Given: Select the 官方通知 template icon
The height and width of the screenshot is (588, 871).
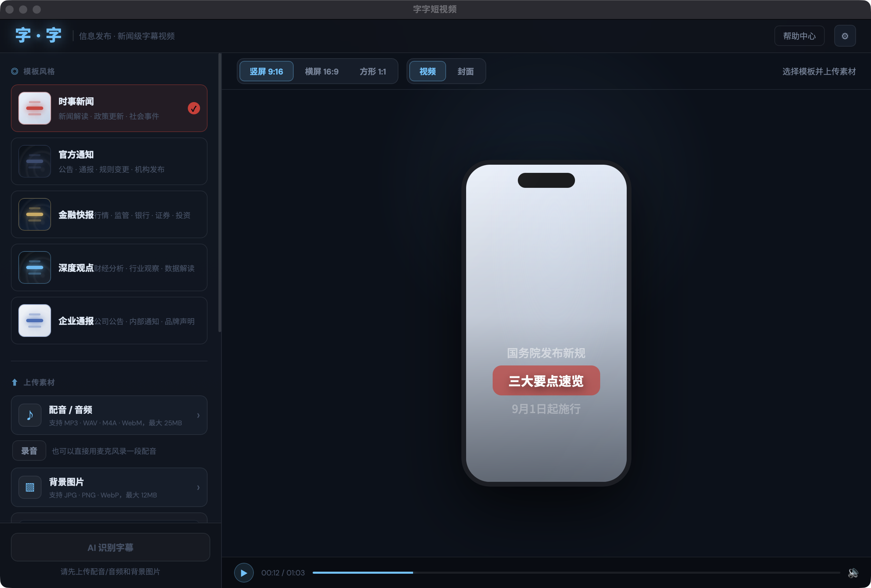Looking at the screenshot, I should tap(34, 162).
